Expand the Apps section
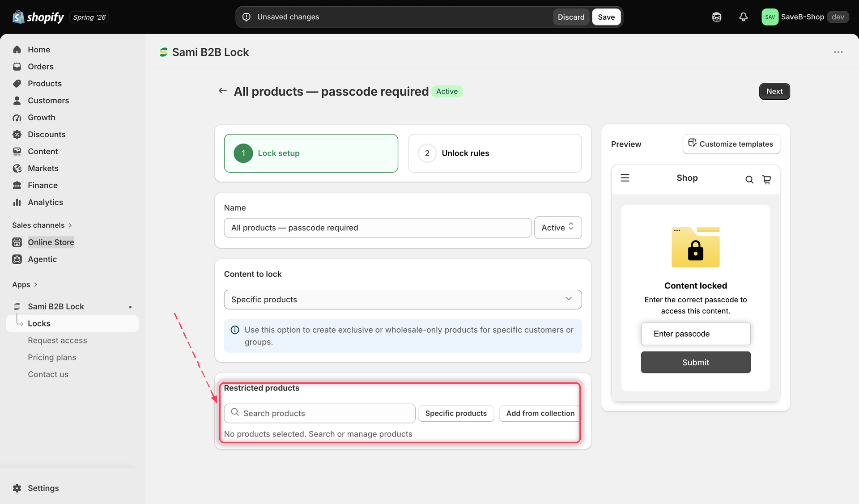Viewport: 859px width, 504px height. tap(25, 285)
